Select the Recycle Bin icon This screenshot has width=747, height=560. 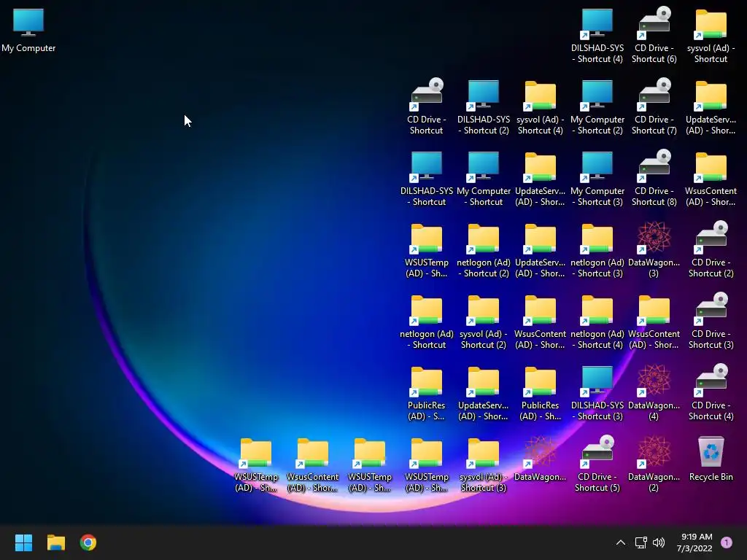pyautogui.click(x=711, y=459)
